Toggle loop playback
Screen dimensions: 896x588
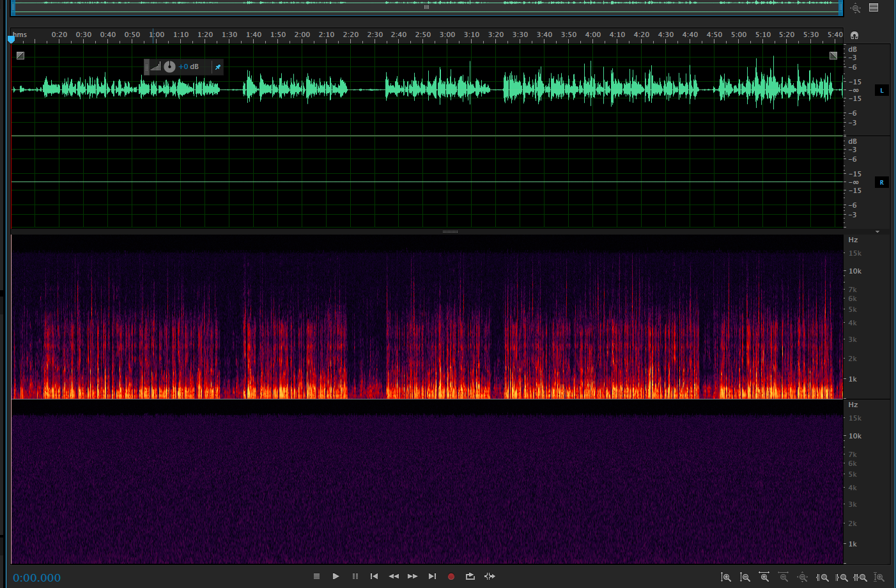pyautogui.click(x=470, y=576)
